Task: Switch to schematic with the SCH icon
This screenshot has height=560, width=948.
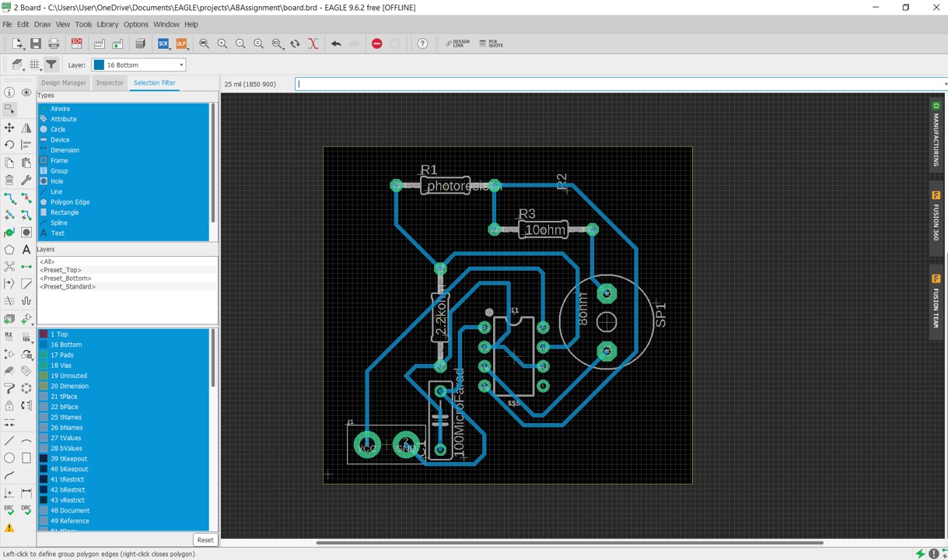Action: (76, 44)
